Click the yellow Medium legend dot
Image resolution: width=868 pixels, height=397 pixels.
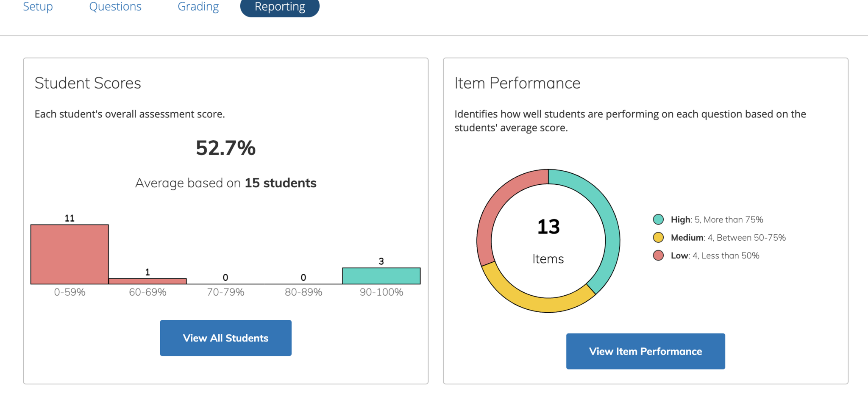point(658,237)
